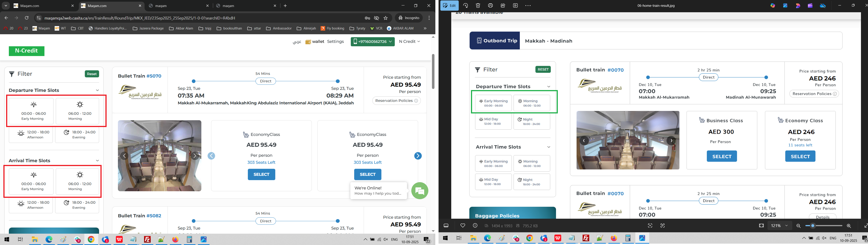The image size is (868, 245).
Task: Click the Photos zoom slider handle
Action: coord(813,226)
